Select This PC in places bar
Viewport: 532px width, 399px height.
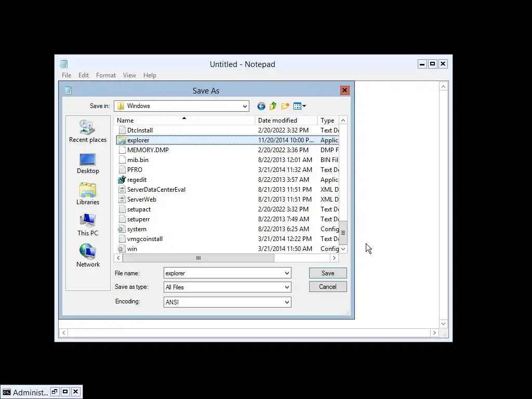pos(87,224)
